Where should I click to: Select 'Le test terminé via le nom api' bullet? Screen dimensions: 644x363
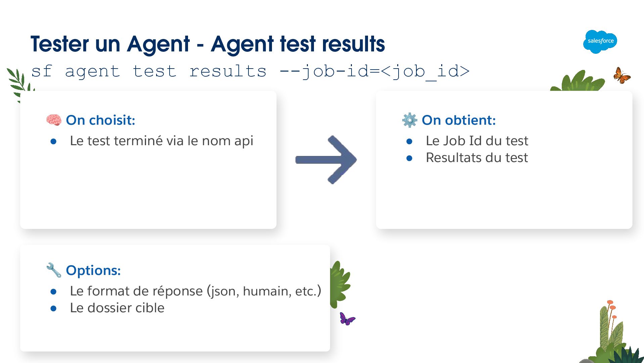(x=161, y=141)
